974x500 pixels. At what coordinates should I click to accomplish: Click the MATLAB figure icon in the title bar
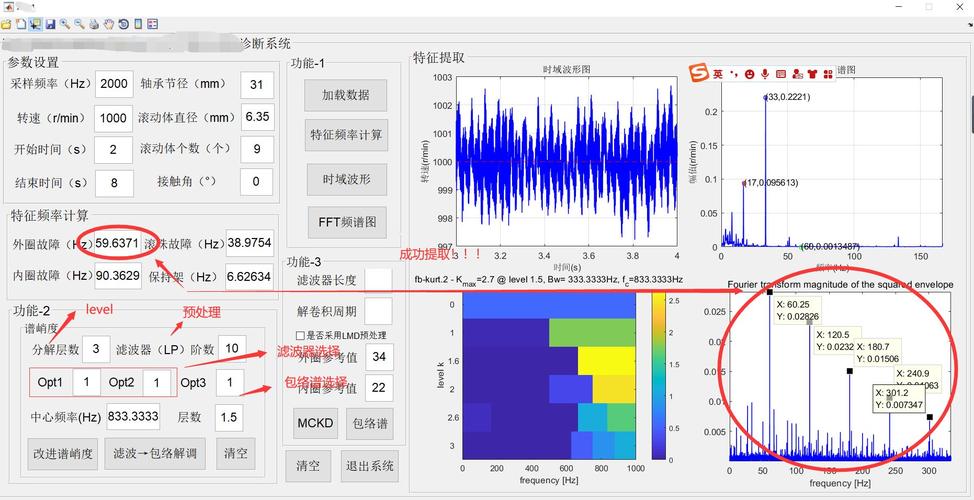click(9, 7)
